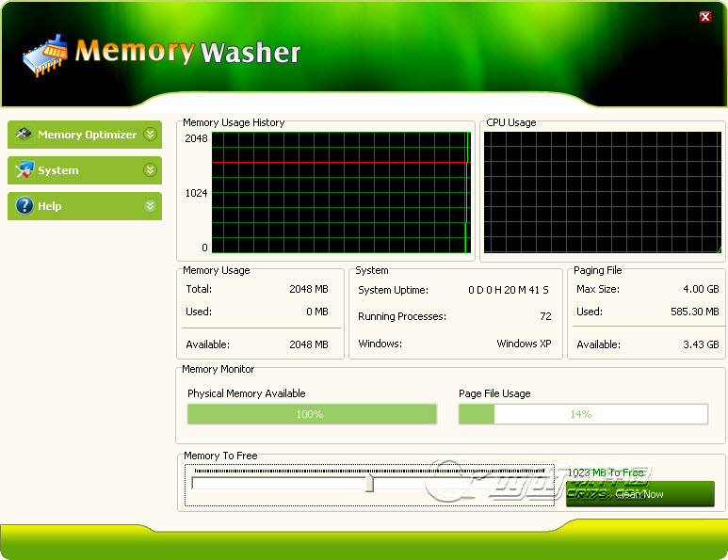Expand the System section chevron
This screenshot has width=728, height=560.
[149, 170]
